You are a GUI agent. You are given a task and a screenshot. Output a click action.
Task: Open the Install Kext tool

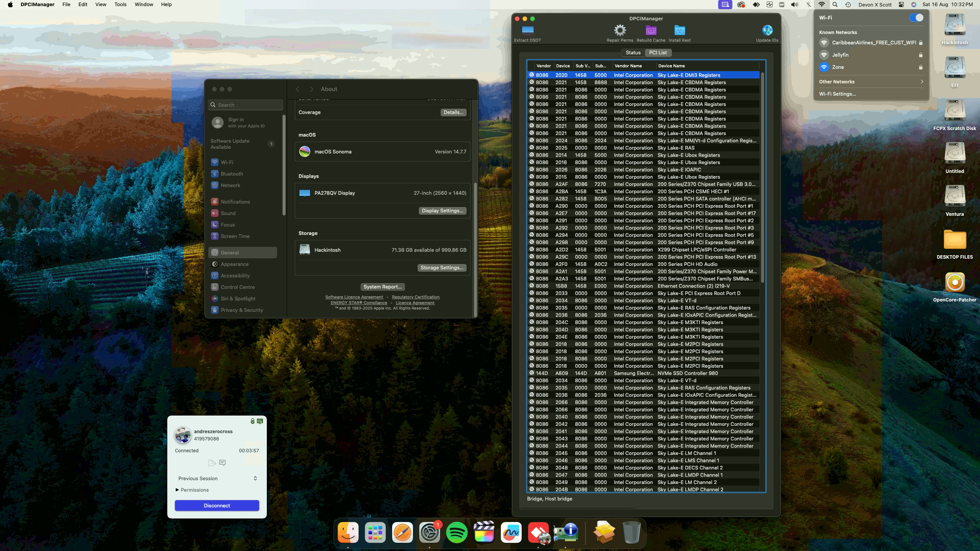point(679,31)
